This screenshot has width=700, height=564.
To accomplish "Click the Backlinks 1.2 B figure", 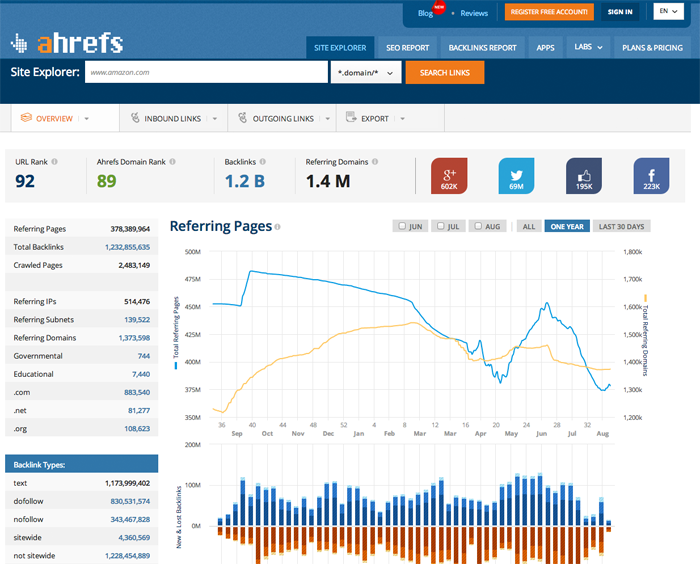I will point(245,181).
